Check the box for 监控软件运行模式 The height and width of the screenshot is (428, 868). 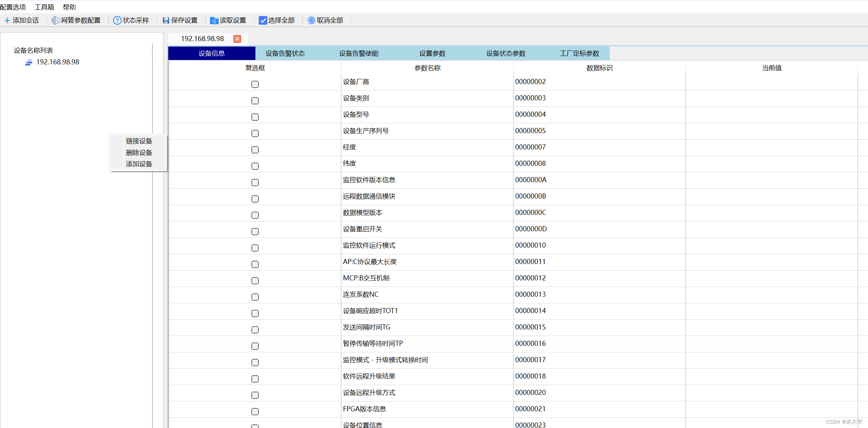[x=255, y=248]
